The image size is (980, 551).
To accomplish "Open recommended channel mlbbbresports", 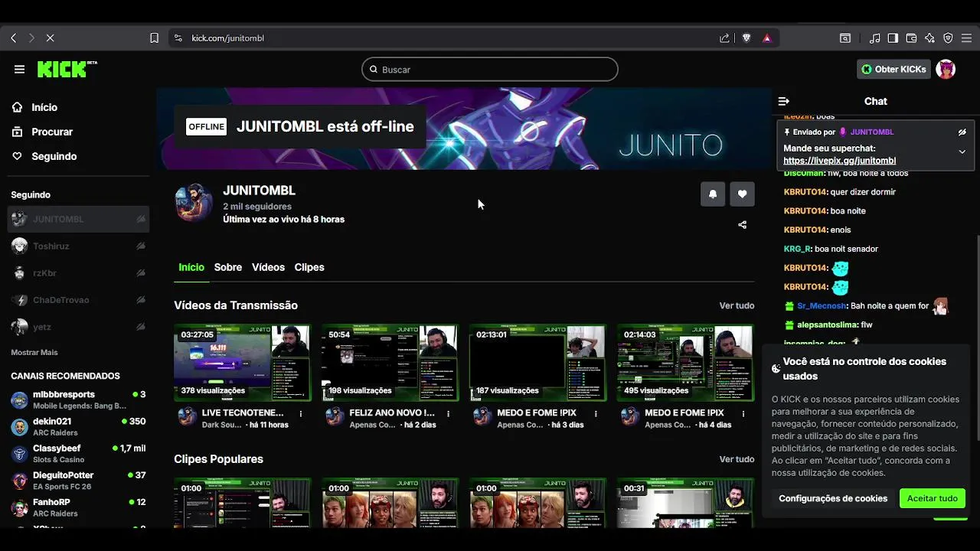I will pyautogui.click(x=78, y=399).
